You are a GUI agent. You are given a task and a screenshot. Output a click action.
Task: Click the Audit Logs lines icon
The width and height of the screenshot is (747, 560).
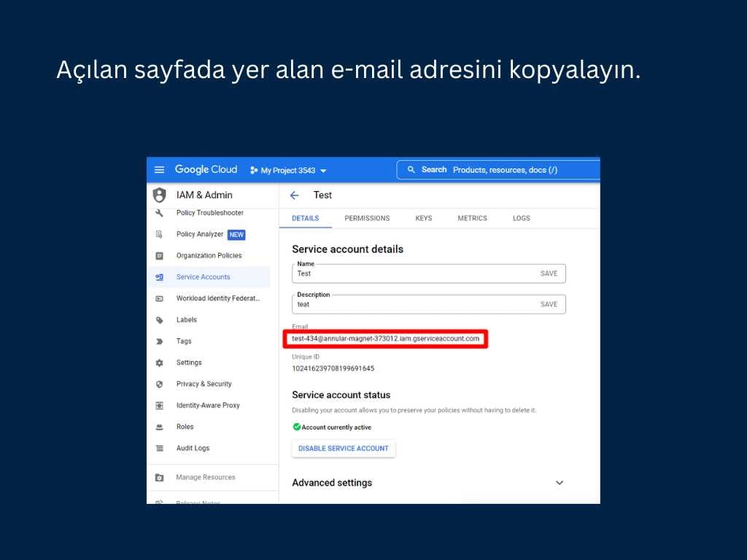160,448
